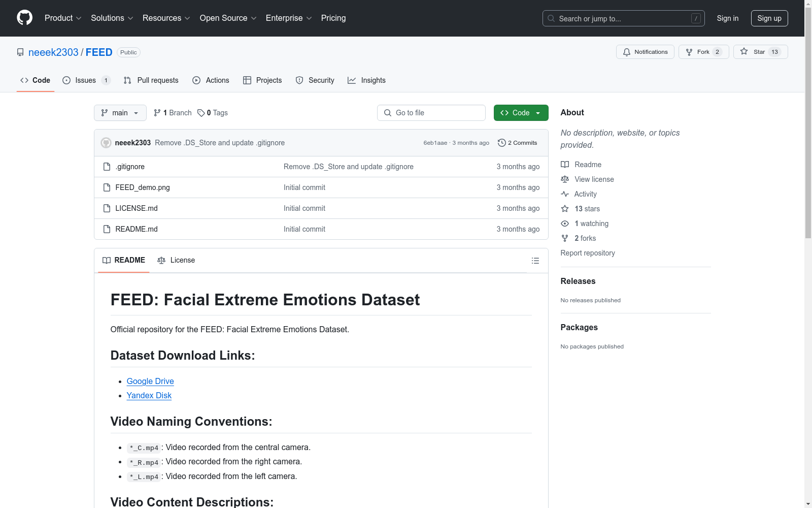Screen dimensions: 812x508
Task: Open commit hash 6eb1aae
Action: (x=435, y=143)
